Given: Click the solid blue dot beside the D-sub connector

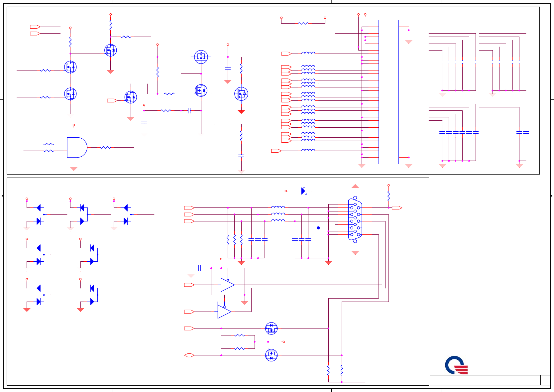Looking at the screenshot, I should [x=318, y=228].
